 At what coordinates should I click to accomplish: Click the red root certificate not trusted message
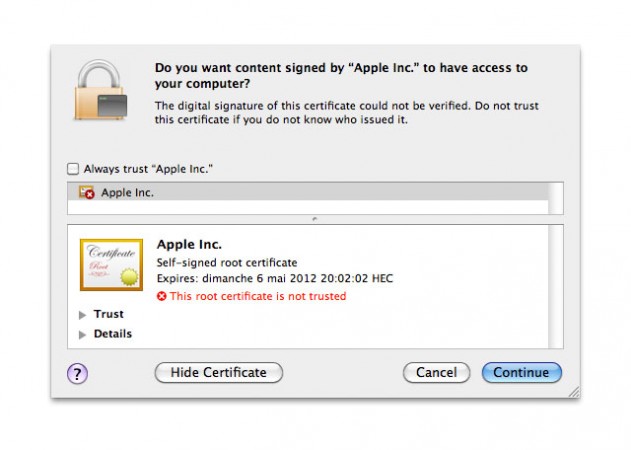[x=258, y=297]
